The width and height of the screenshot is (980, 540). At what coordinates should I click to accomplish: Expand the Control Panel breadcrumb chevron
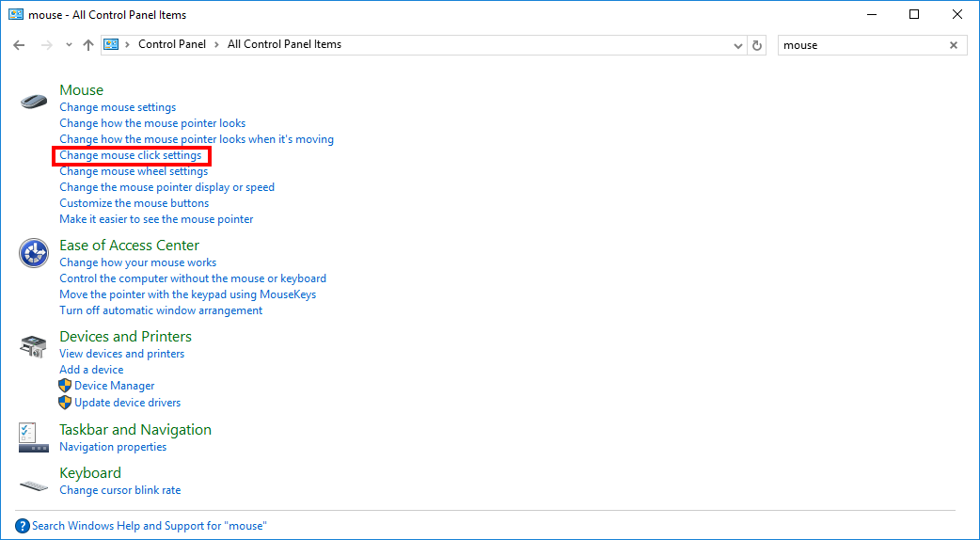[x=216, y=44]
